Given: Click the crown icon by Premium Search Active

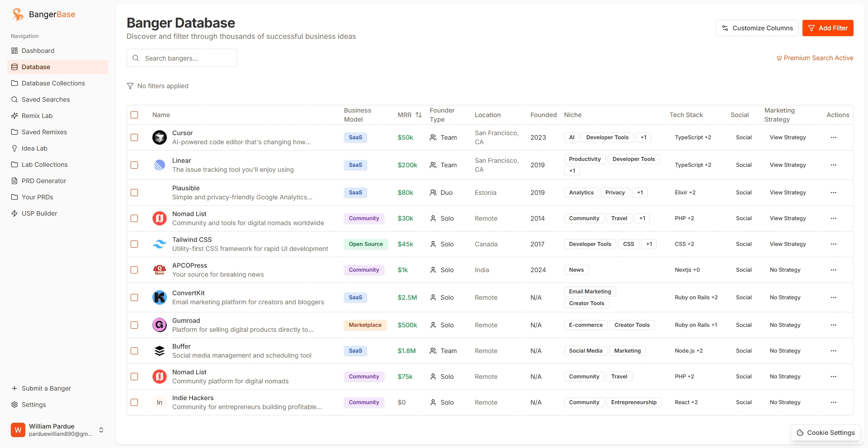Looking at the screenshot, I should pos(779,58).
